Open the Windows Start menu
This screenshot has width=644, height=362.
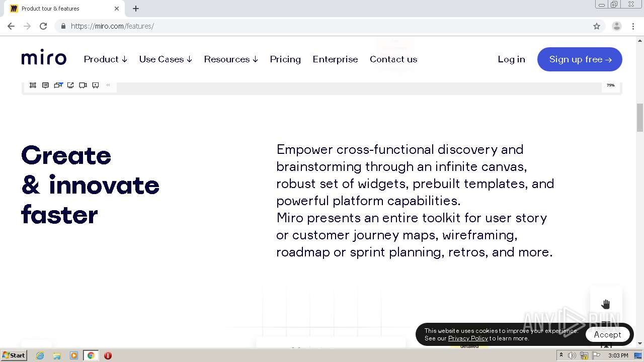14,355
